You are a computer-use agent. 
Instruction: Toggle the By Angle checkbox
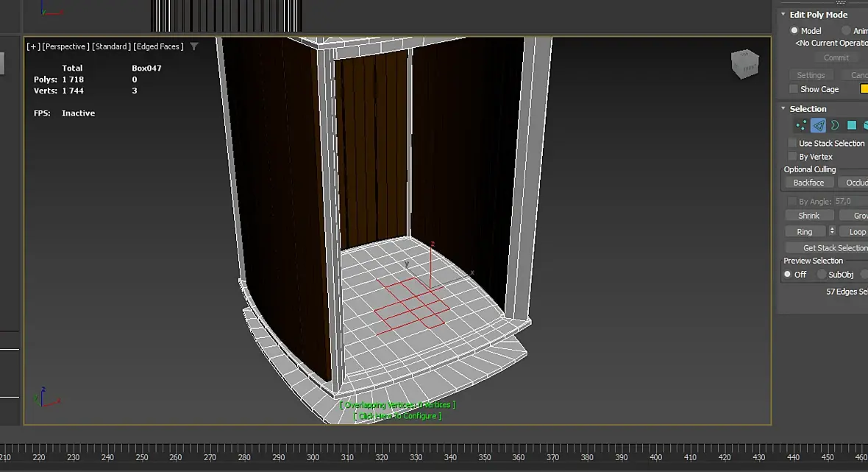792,201
